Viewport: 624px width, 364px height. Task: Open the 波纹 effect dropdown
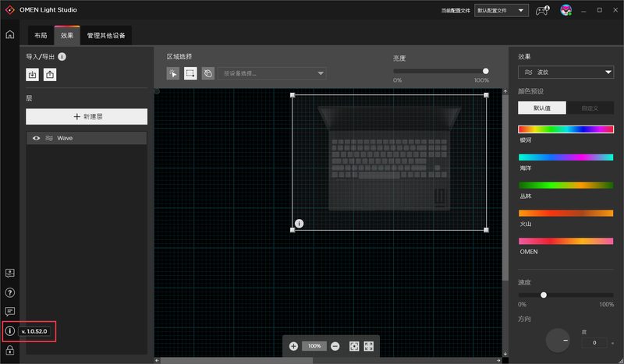(x=565, y=72)
